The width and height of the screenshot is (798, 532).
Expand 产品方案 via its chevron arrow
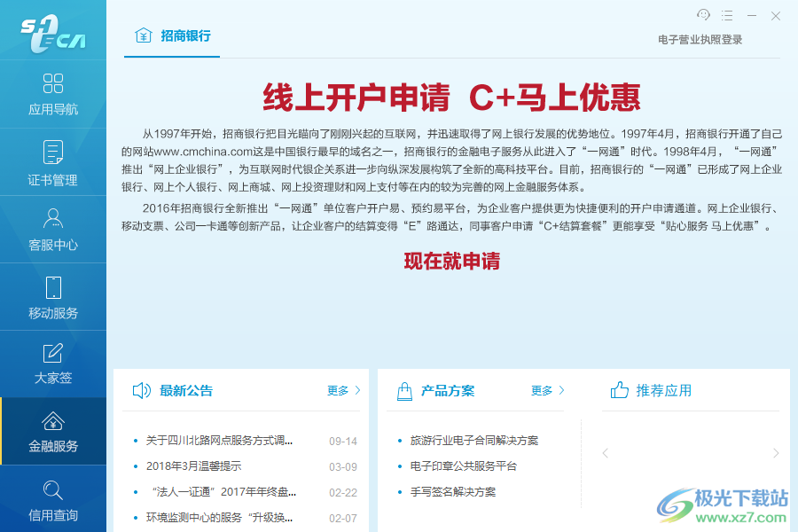[561, 390]
